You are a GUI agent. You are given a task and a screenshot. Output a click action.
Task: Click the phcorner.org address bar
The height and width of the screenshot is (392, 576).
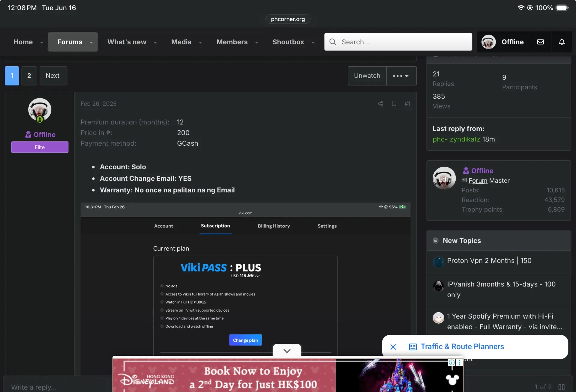(288, 19)
